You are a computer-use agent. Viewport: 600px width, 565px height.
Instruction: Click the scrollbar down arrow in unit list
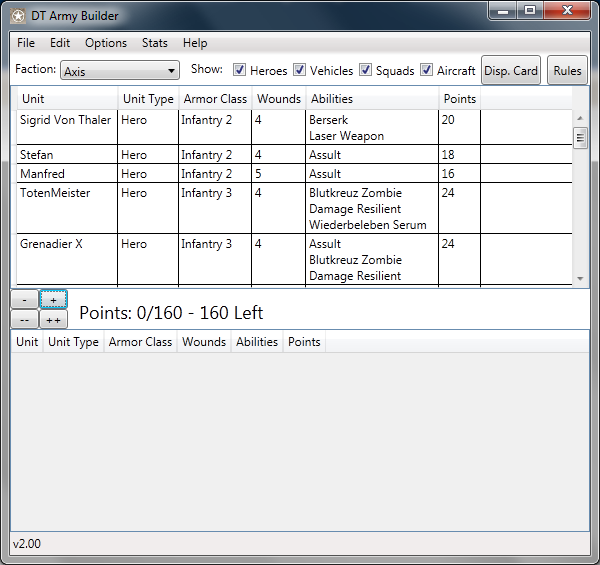(x=580, y=278)
